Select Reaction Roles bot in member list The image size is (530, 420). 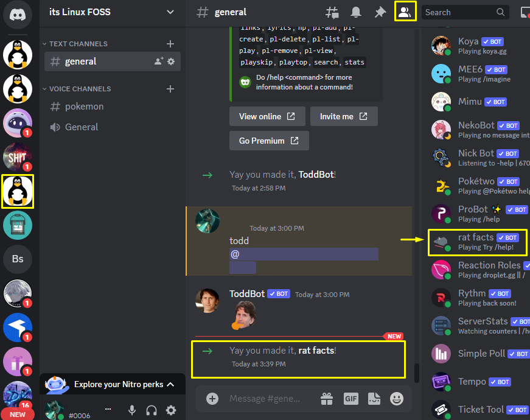[x=479, y=270]
